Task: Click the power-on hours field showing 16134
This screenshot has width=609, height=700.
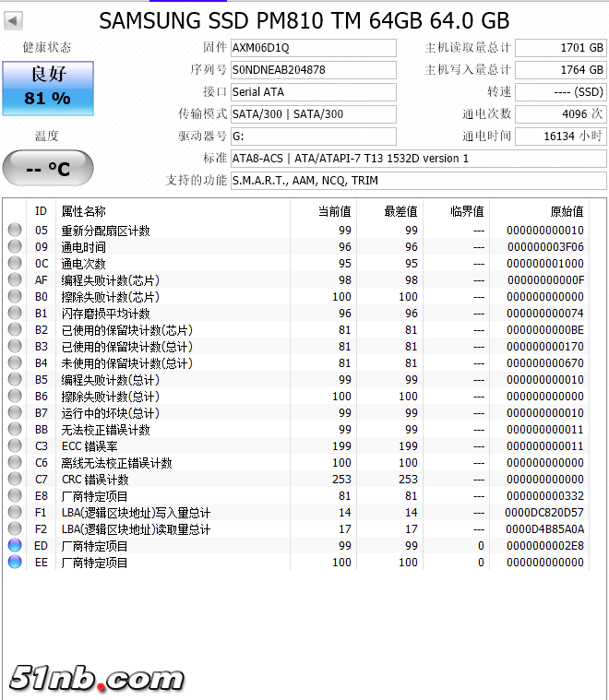Action: (x=560, y=136)
